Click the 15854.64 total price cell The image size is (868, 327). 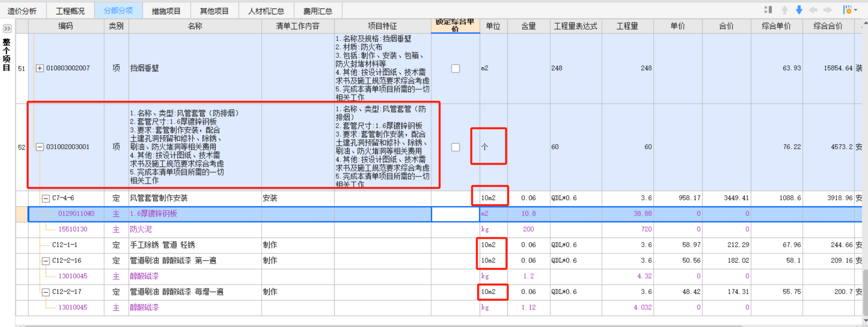[x=829, y=69]
